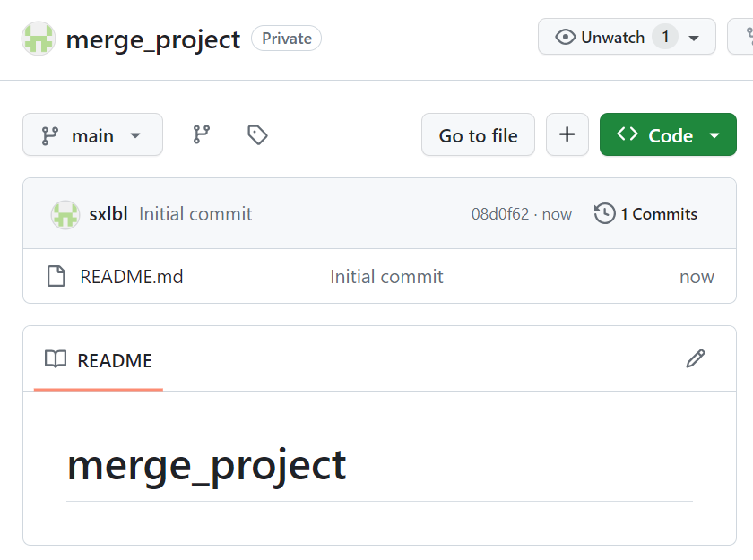Image resolution: width=753 pixels, height=560 pixels.
Task: Open the branches icon next to main
Action: [x=202, y=134]
